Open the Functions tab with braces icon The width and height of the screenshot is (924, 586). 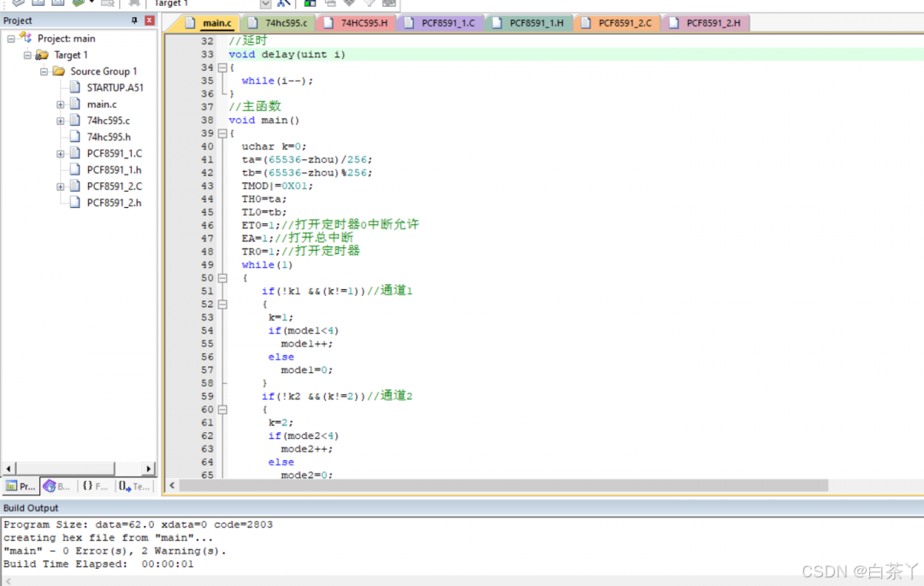pyautogui.click(x=95, y=486)
